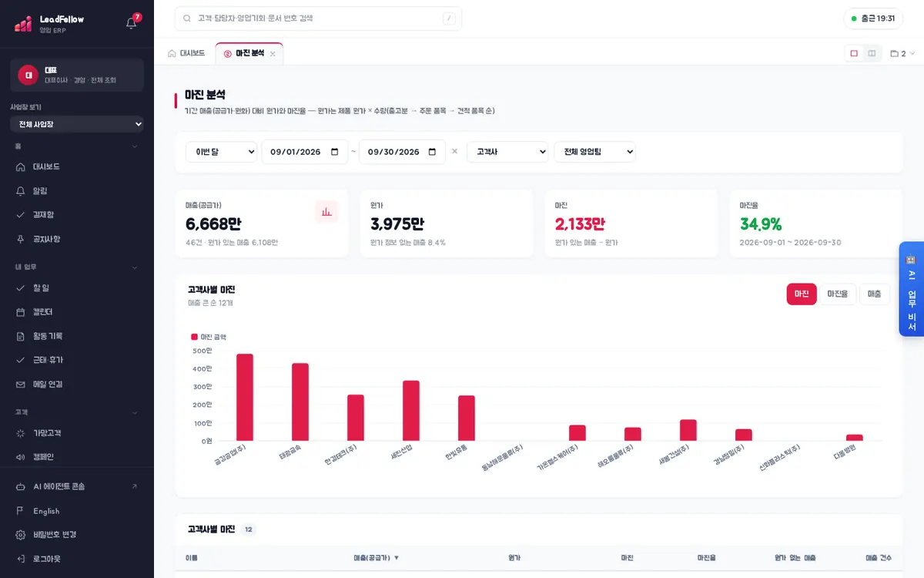Click the 09/01/2026 start date field
924x578 pixels.
tap(305, 152)
